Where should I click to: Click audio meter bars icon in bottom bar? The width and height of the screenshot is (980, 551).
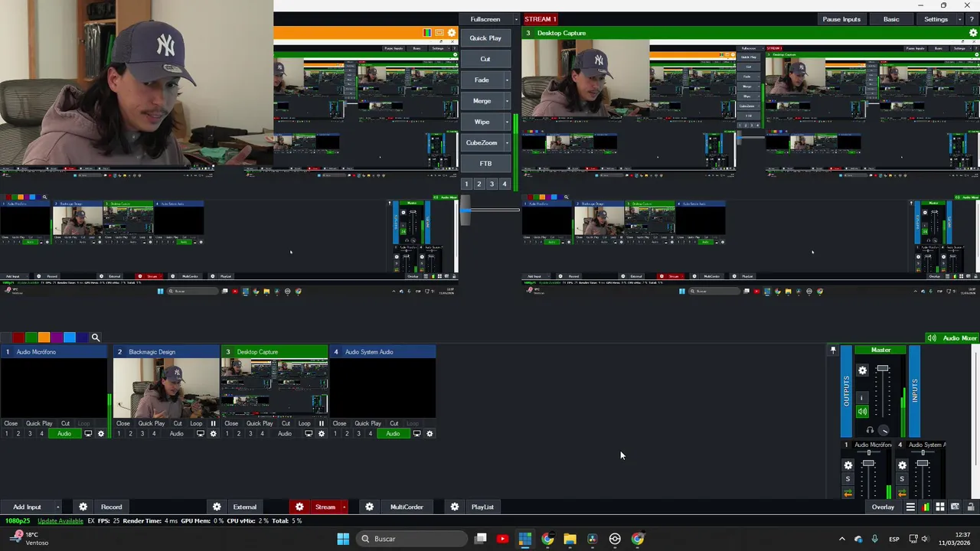pos(926,507)
